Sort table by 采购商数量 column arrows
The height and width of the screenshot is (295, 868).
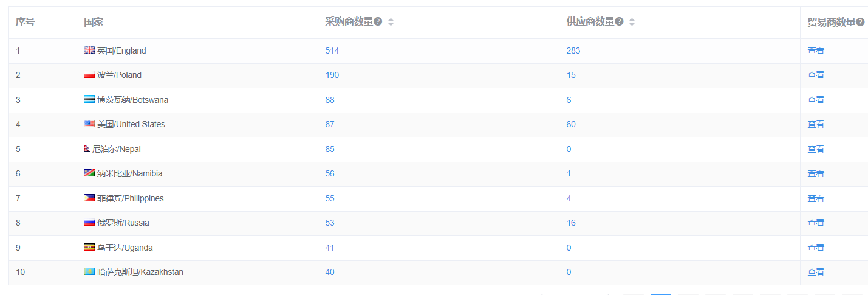(391, 22)
